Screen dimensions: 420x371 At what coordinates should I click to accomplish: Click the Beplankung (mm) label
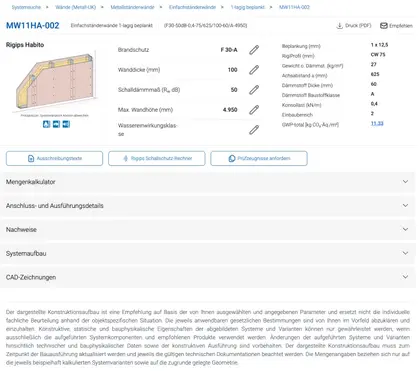[301, 46]
